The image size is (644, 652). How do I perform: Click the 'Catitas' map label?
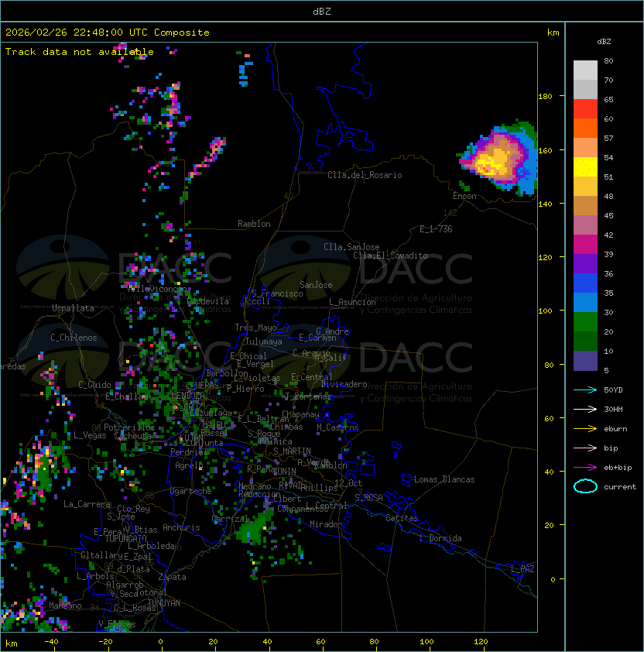(402, 518)
